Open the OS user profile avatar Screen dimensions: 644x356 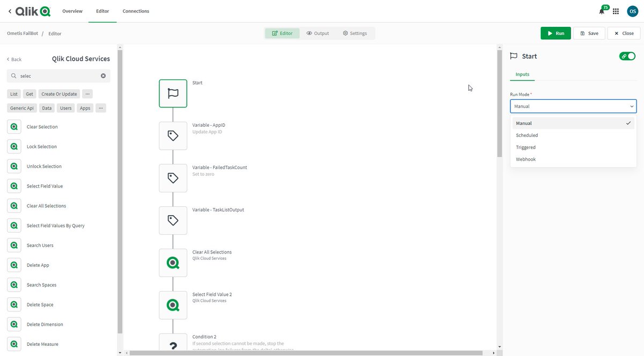[632, 11]
